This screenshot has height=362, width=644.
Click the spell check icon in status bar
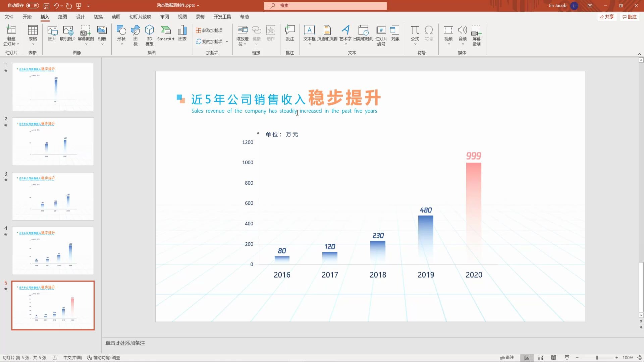pos(55,358)
